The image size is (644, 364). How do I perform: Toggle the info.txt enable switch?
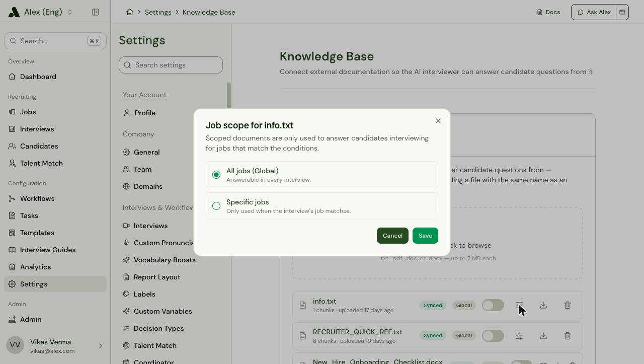493,305
